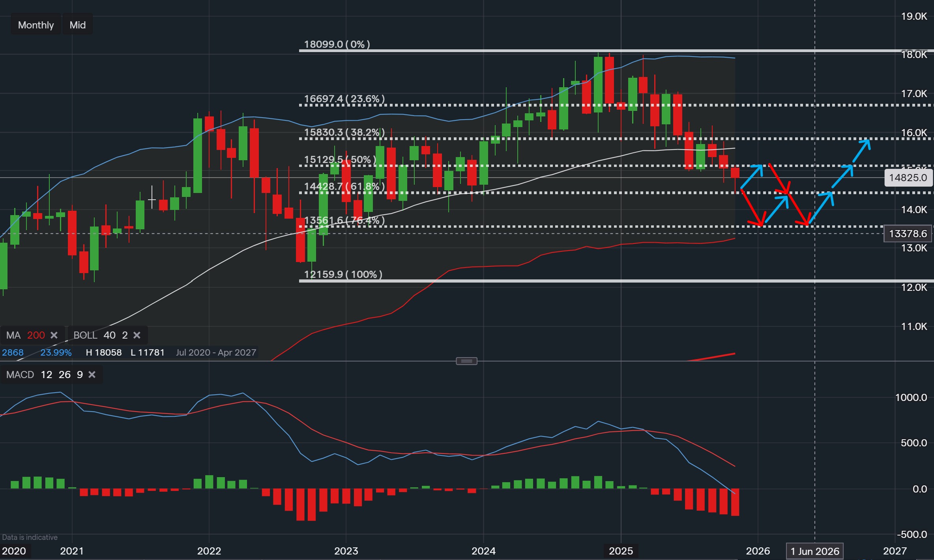
Task: Select the 12159.9 (100%) Fibonacci level label
Action: pos(343,274)
